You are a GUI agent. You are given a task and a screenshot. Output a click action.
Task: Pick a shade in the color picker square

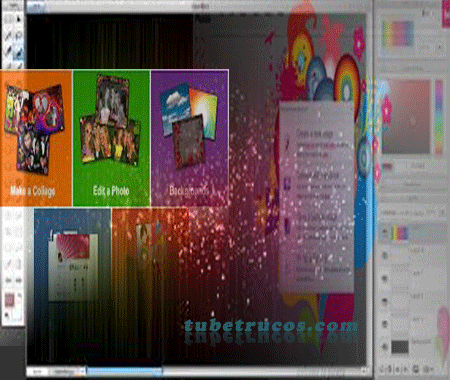coord(407,117)
